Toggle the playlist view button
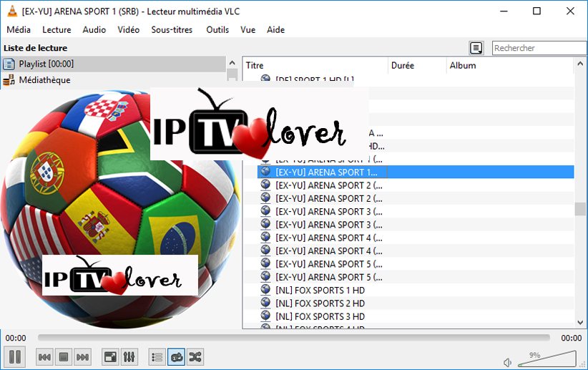 point(157,357)
